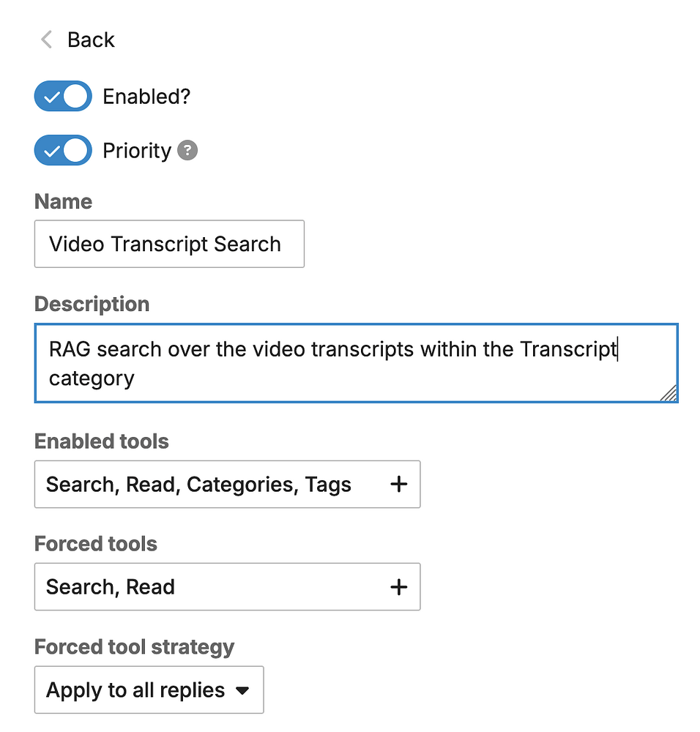Click the Name field label
700x732 pixels.
(x=64, y=202)
